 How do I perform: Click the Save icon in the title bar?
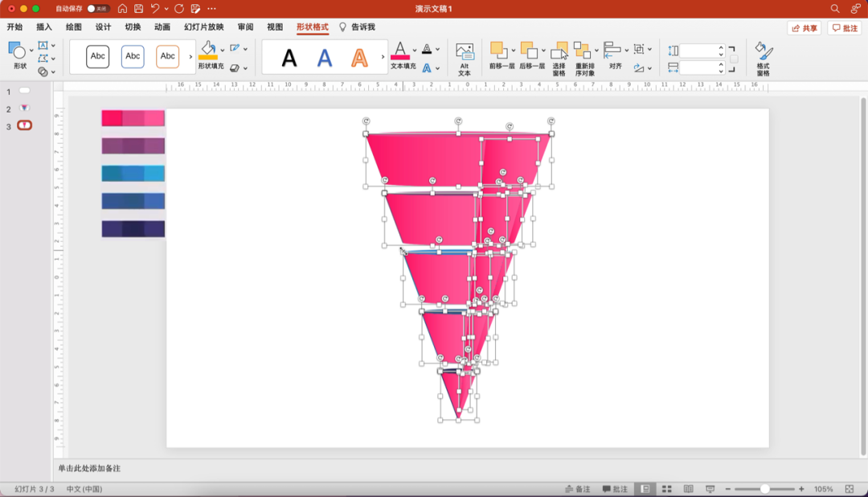point(138,8)
